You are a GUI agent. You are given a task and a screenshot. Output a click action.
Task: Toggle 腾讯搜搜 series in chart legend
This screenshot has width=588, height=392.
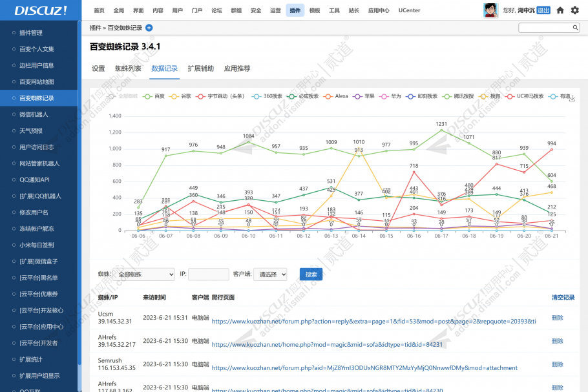click(458, 96)
